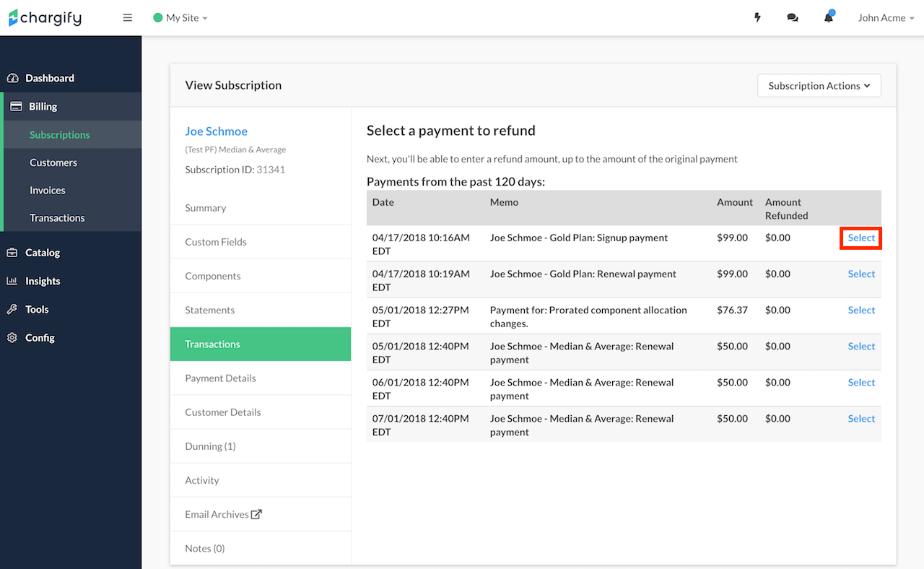Select the Gold Plan Renewal payment
The height and width of the screenshot is (569, 924).
click(x=861, y=274)
